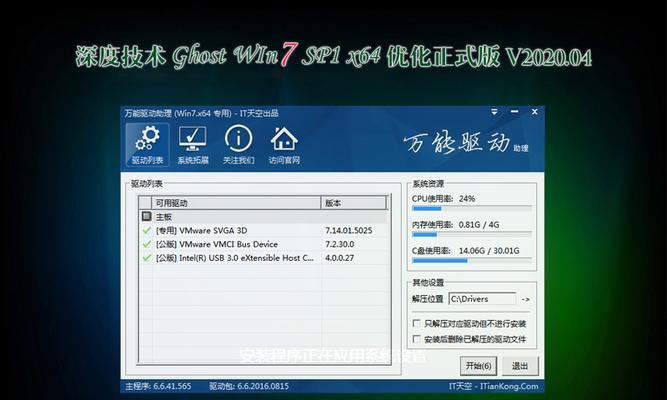Uncheck Intel(R) USB 3.0 eXtensible Host driver

tap(146, 258)
